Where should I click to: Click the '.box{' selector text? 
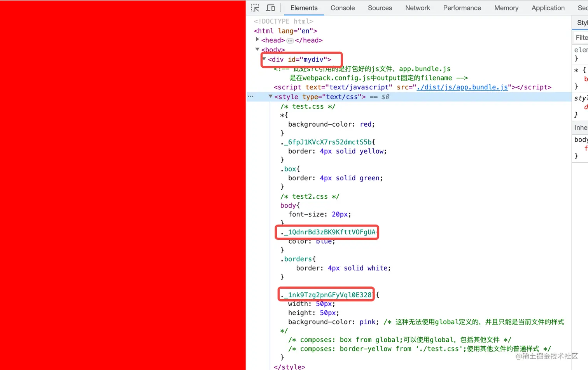(x=290, y=169)
